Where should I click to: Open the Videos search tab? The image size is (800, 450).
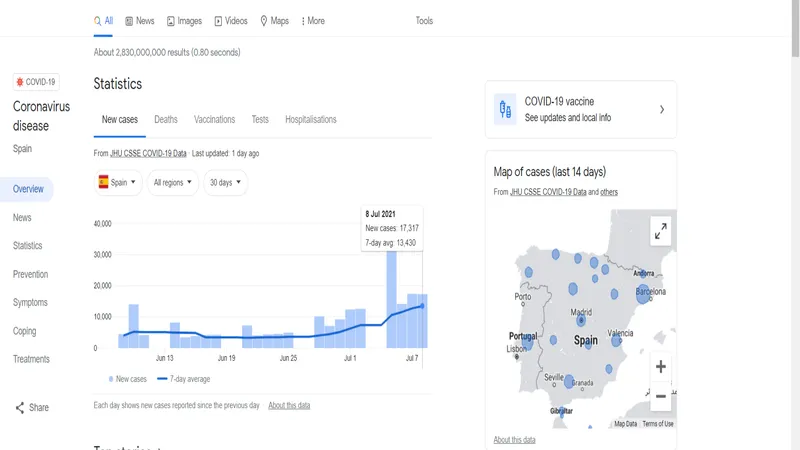tap(231, 21)
